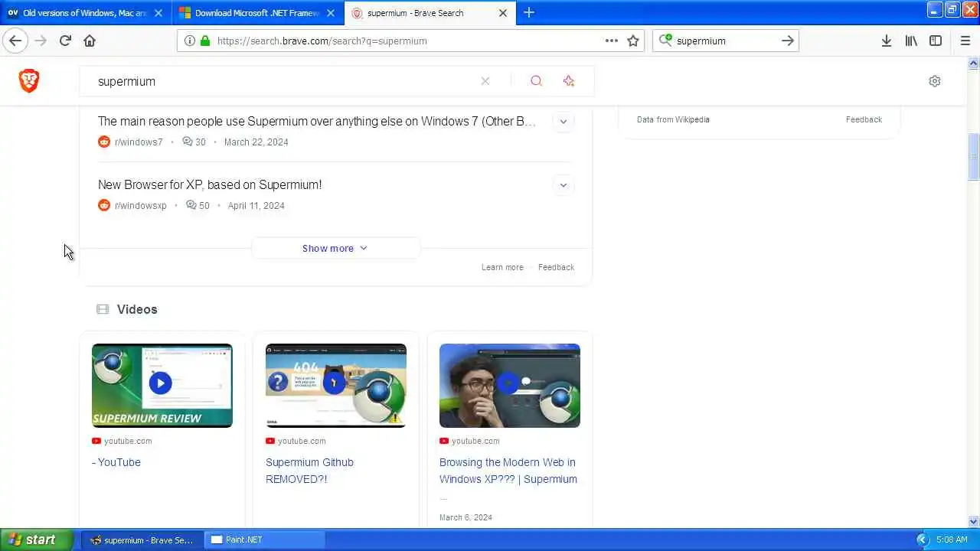Click the scrollbar down arrow
980x551 pixels.
(x=973, y=521)
